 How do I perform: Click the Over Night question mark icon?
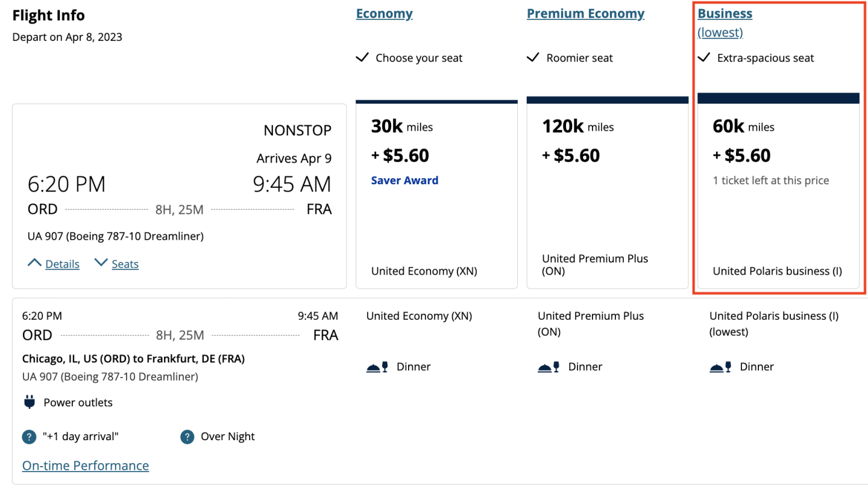coord(187,437)
